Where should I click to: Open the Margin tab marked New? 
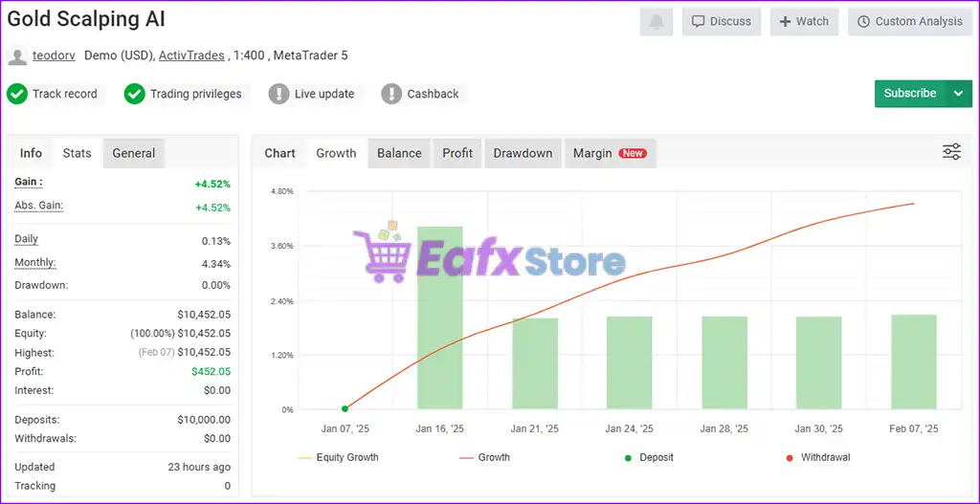(609, 153)
